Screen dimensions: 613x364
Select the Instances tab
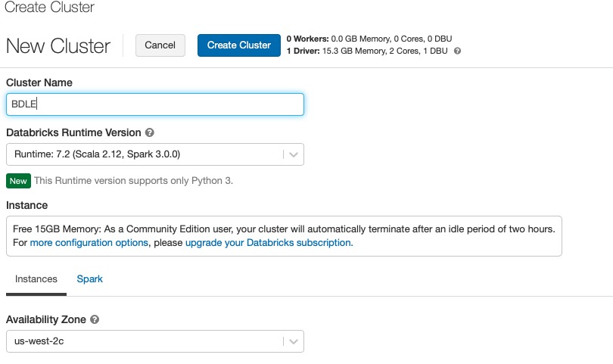(x=36, y=278)
